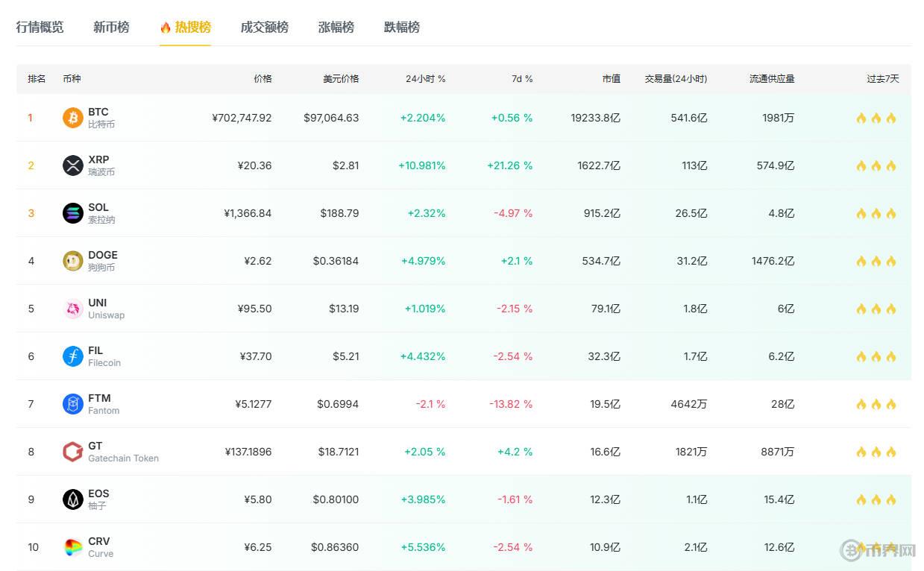Sort by the 市值 column header
Viewport: 924px width, 571px height.
pyautogui.click(x=611, y=79)
